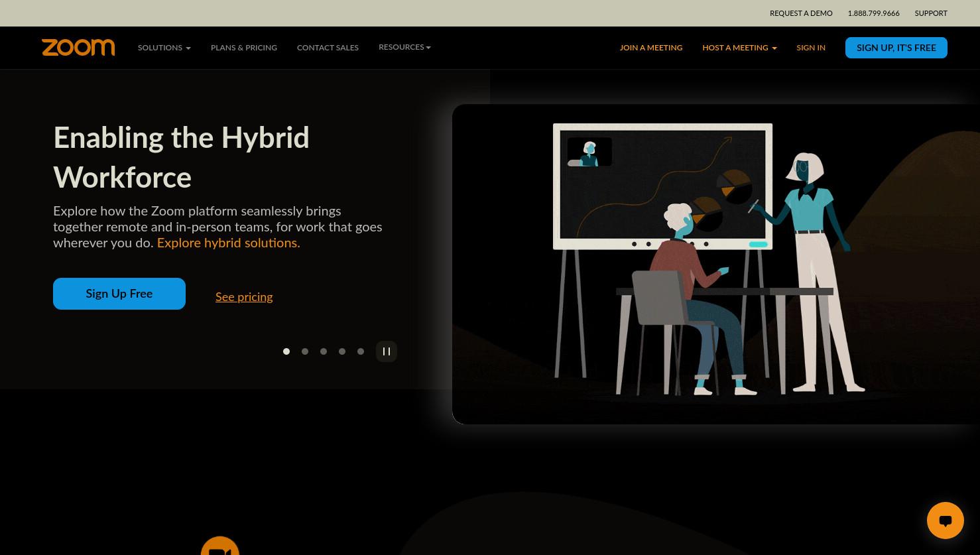Pause the hero carousel

[x=387, y=351]
